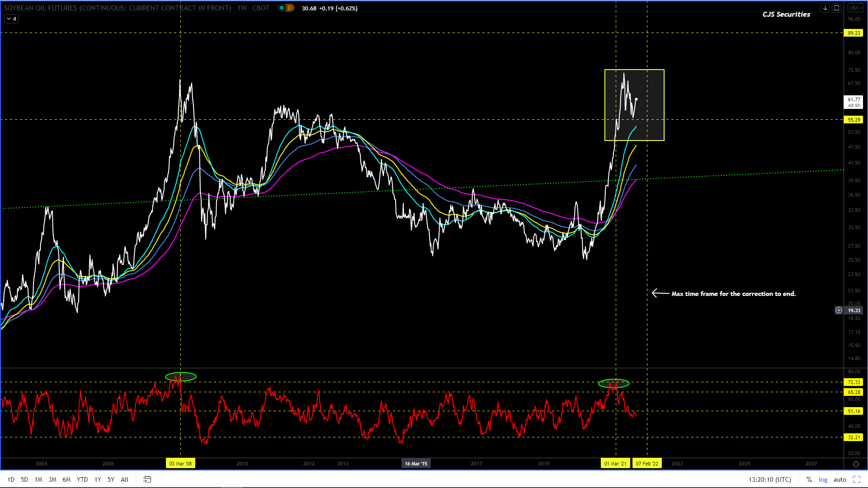Click the market status dot icon
This screenshot has width=868, height=488.
point(282,8)
